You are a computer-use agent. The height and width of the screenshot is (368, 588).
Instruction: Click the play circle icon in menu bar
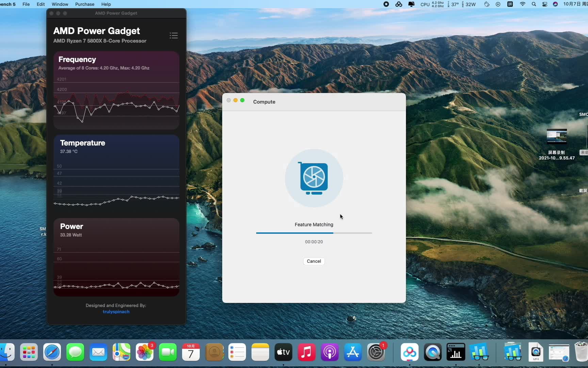498,4
